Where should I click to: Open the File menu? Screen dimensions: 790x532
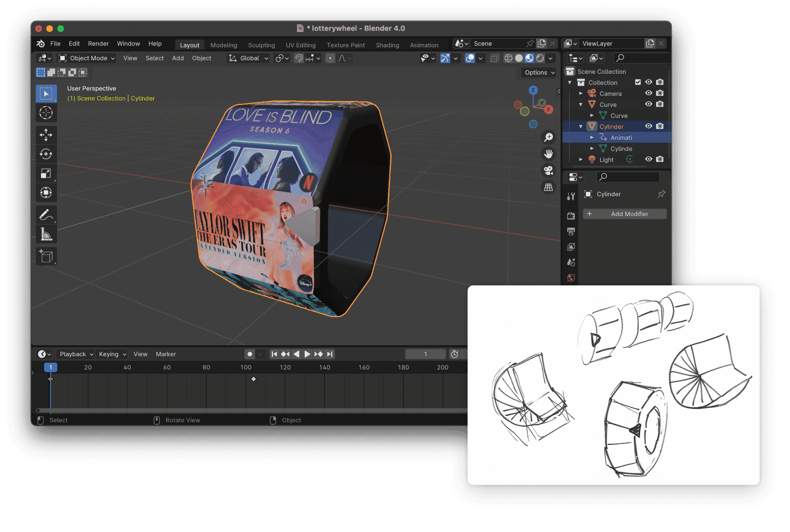pyautogui.click(x=56, y=44)
